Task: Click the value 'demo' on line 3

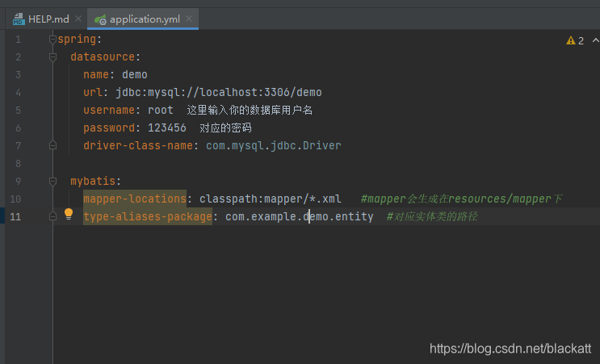Action: [135, 74]
